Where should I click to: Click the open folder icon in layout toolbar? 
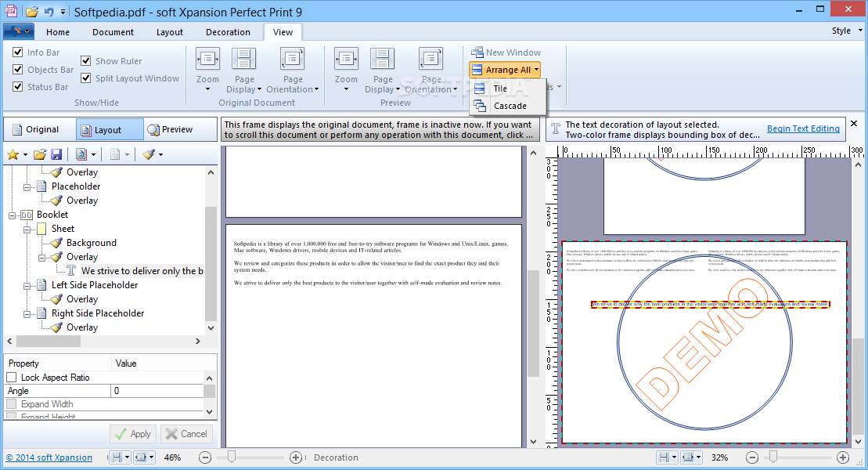pos(39,154)
